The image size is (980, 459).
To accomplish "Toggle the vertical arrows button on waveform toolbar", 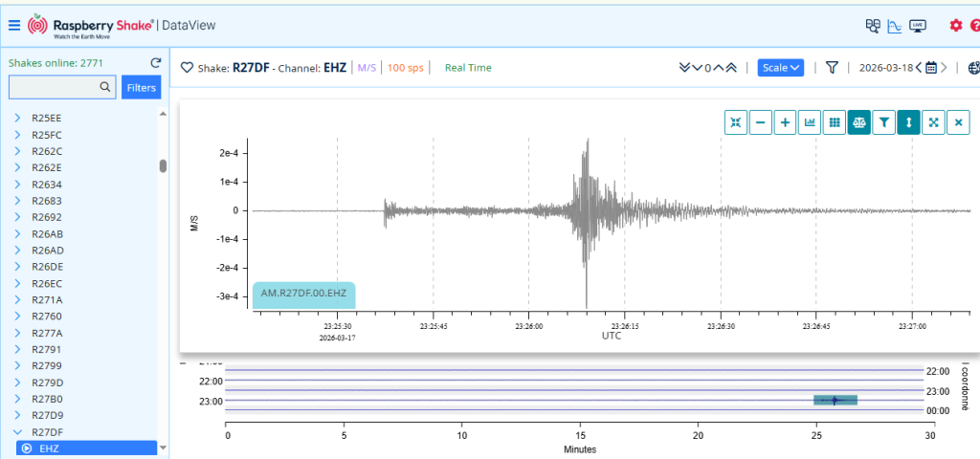I will coord(907,122).
